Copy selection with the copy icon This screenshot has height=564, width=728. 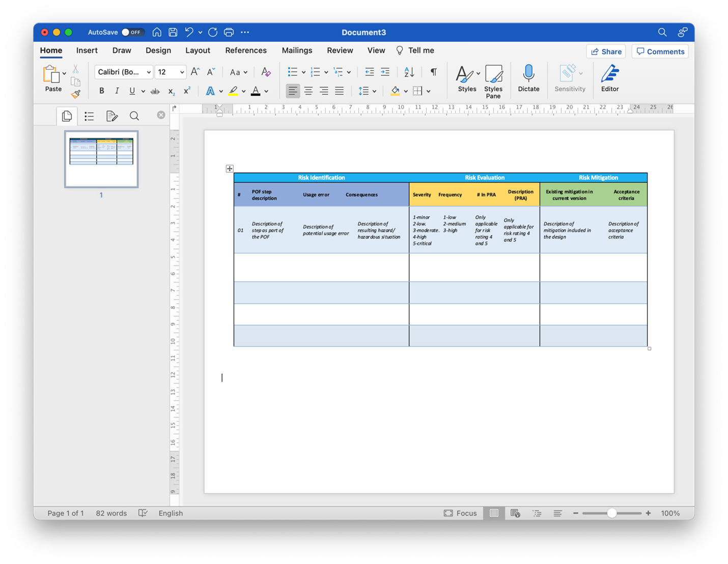click(75, 82)
